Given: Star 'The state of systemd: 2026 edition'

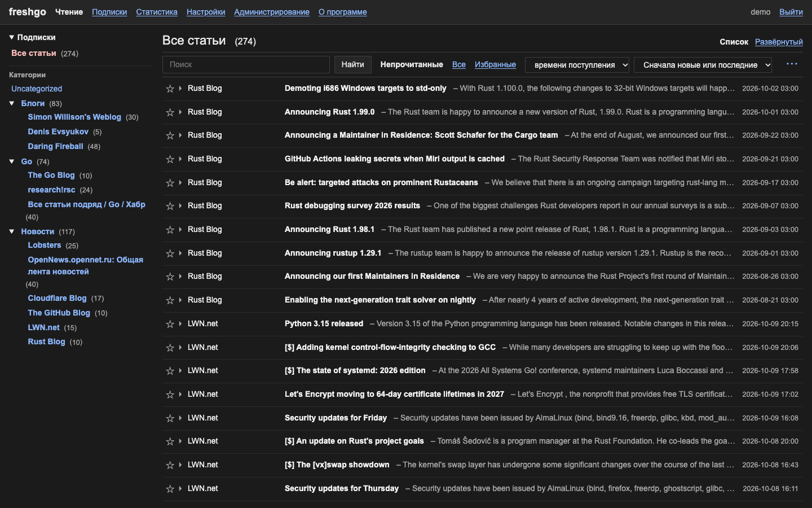Looking at the screenshot, I should point(170,371).
